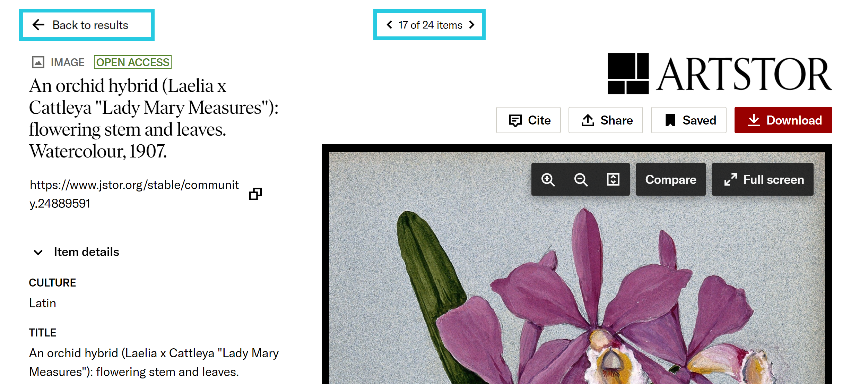Viewport: 868px width, 384px height.
Task: Click the reset/fit view icon
Action: [x=613, y=180]
